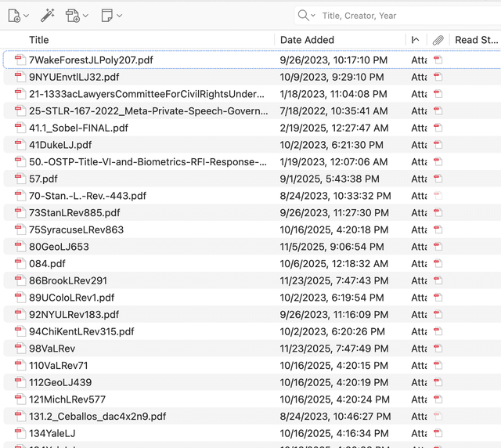Click the magic wand add-by-identifier icon
Viewport: 501px width, 448px height.
tap(48, 15)
